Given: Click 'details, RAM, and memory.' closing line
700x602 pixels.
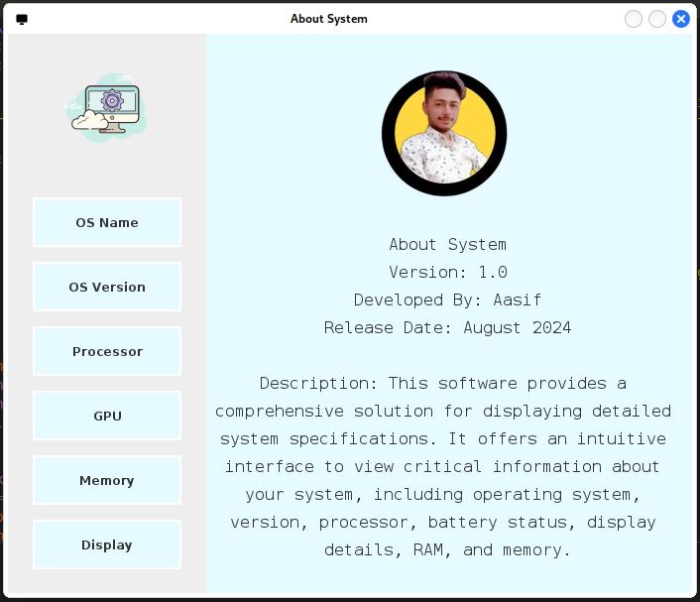Looking at the screenshot, I should click(x=447, y=549).
